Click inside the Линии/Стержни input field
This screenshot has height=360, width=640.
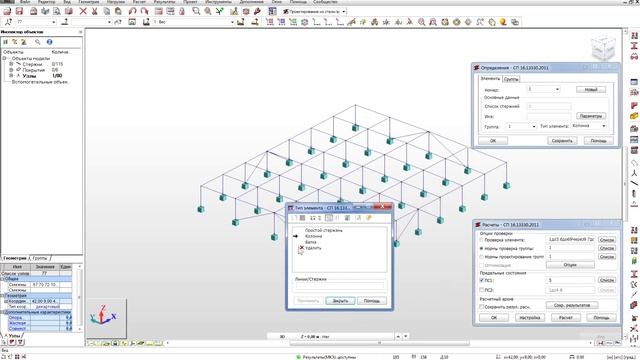[x=339, y=287]
